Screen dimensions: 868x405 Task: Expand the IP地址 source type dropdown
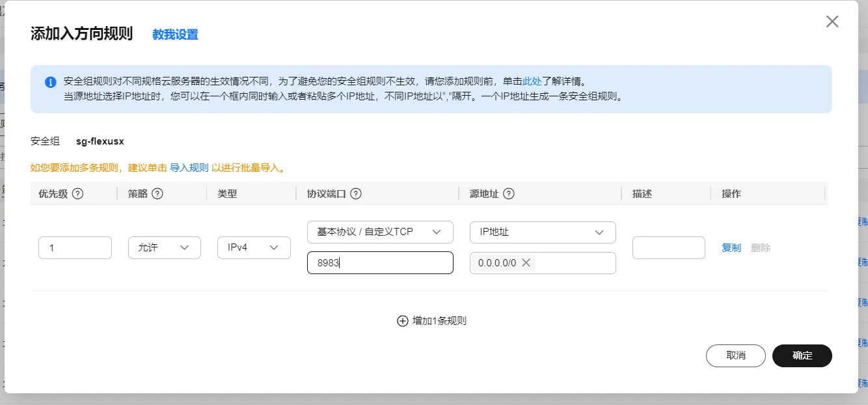click(543, 232)
